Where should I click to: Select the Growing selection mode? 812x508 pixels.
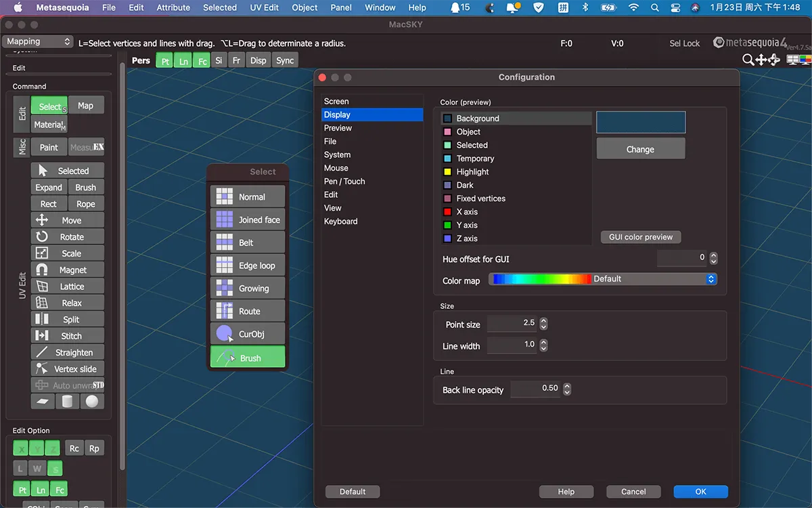[x=248, y=289]
